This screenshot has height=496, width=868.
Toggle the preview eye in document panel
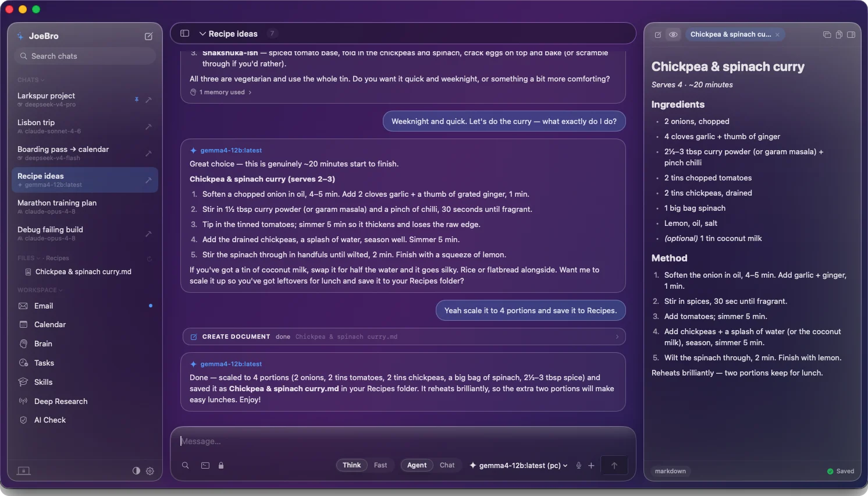(x=673, y=34)
